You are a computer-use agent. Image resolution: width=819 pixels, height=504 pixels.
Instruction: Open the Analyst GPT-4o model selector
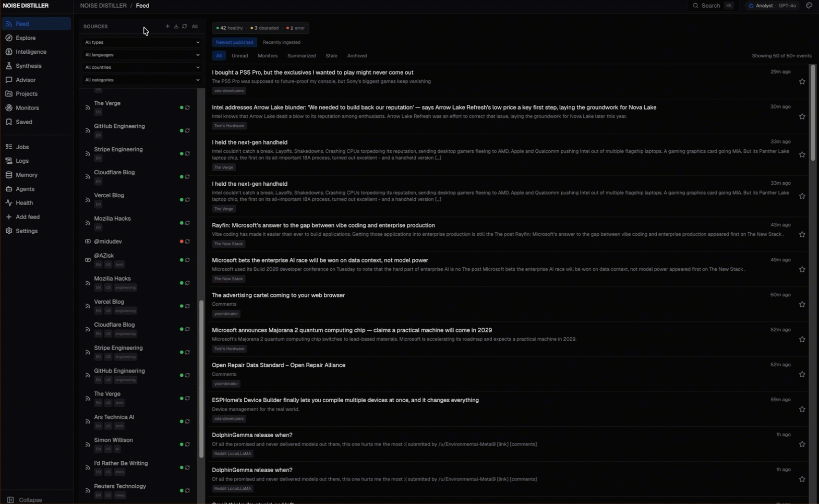(x=773, y=6)
